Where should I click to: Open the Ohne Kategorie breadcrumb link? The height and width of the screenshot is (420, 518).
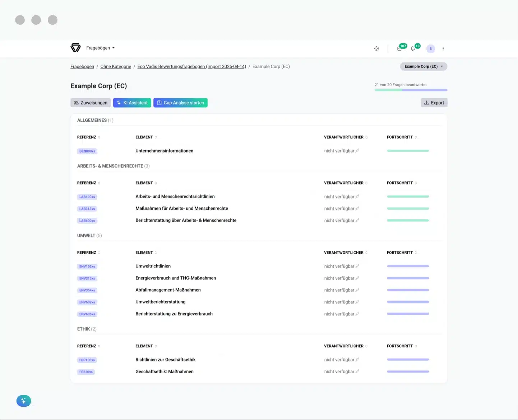pos(116,66)
